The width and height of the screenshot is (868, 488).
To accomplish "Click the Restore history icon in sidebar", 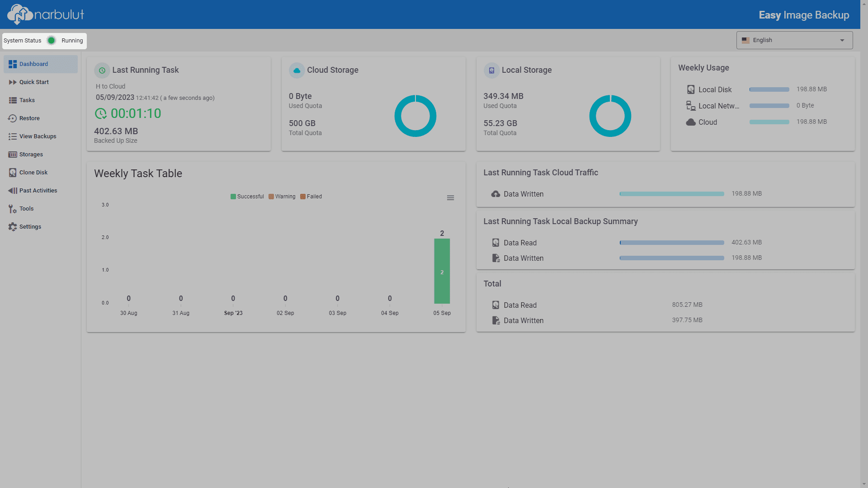I will tap(13, 118).
